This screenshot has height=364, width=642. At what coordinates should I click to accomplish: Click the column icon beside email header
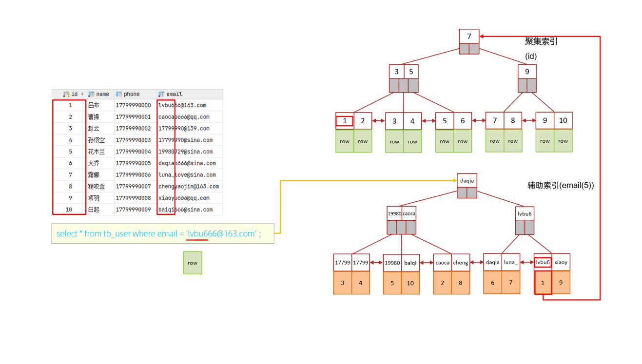[x=161, y=94]
